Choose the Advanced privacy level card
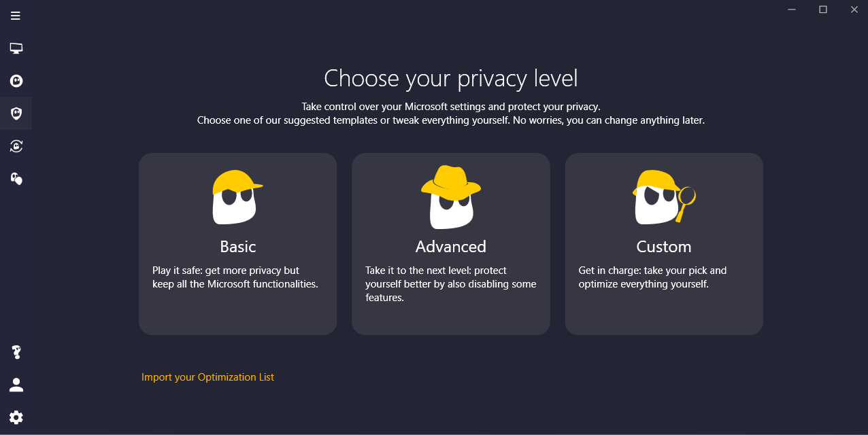868x435 pixels. [450, 244]
